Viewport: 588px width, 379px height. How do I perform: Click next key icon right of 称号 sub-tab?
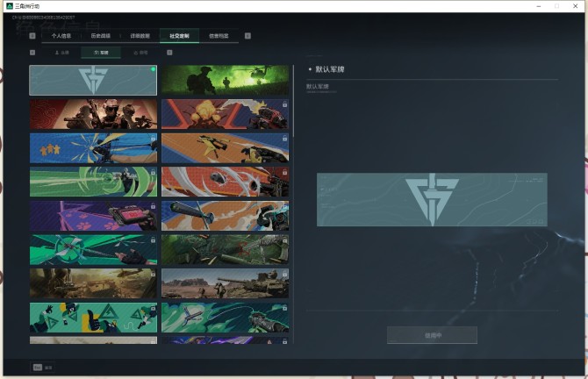pos(169,53)
